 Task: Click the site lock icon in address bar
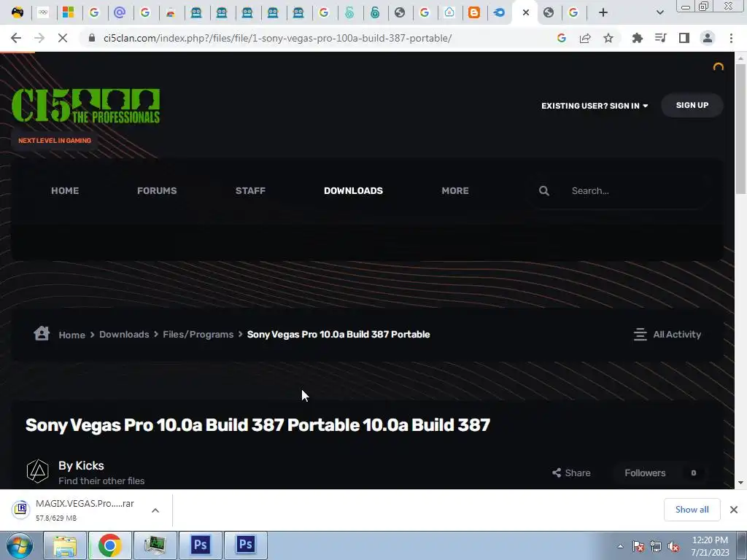[x=92, y=38]
